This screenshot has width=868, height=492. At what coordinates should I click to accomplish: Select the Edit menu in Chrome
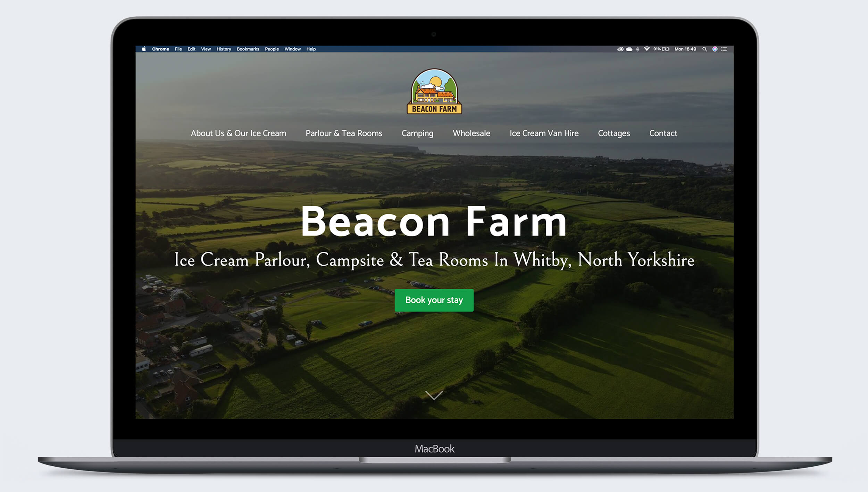[191, 49]
